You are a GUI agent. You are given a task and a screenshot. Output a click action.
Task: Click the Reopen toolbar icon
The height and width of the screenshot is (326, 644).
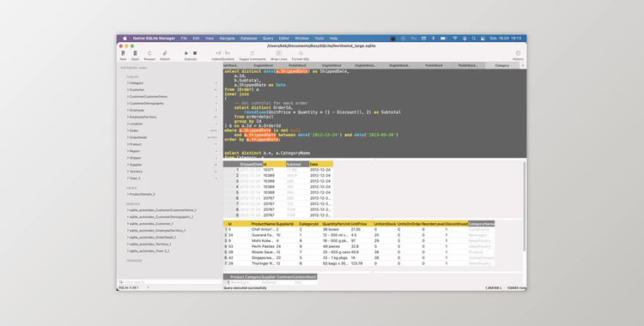(149, 53)
